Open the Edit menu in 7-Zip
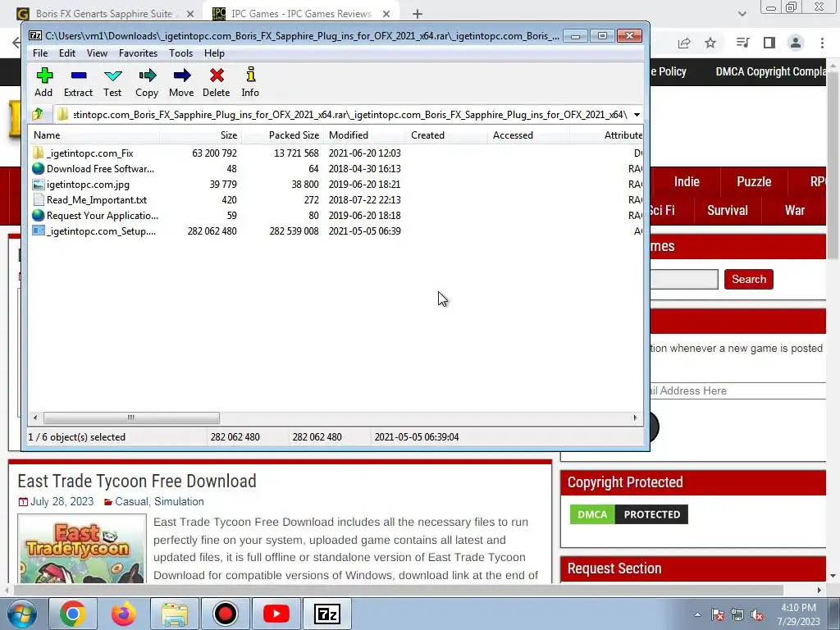 (x=67, y=53)
